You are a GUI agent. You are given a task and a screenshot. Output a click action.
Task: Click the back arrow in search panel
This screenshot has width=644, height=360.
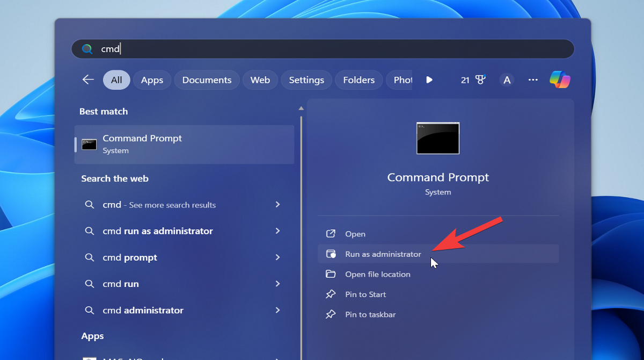click(x=88, y=80)
